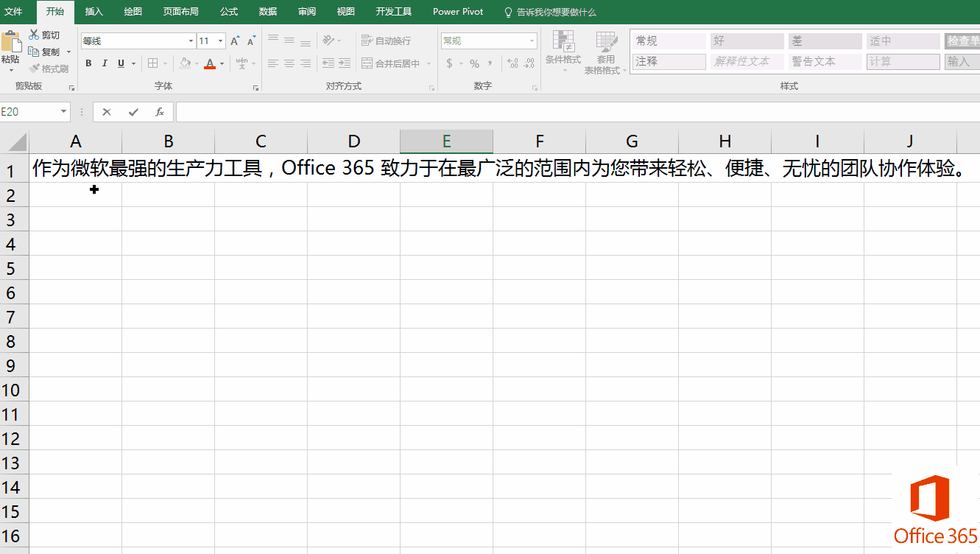Expand the number format dropdown (常规)
Viewport: 980px width, 554px height.
(532, 41)
